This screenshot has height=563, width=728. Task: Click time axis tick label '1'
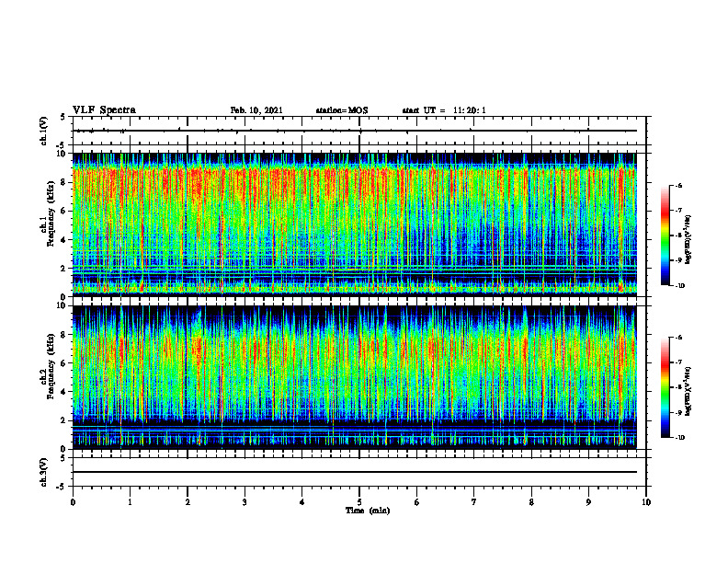tap(130, 502)
